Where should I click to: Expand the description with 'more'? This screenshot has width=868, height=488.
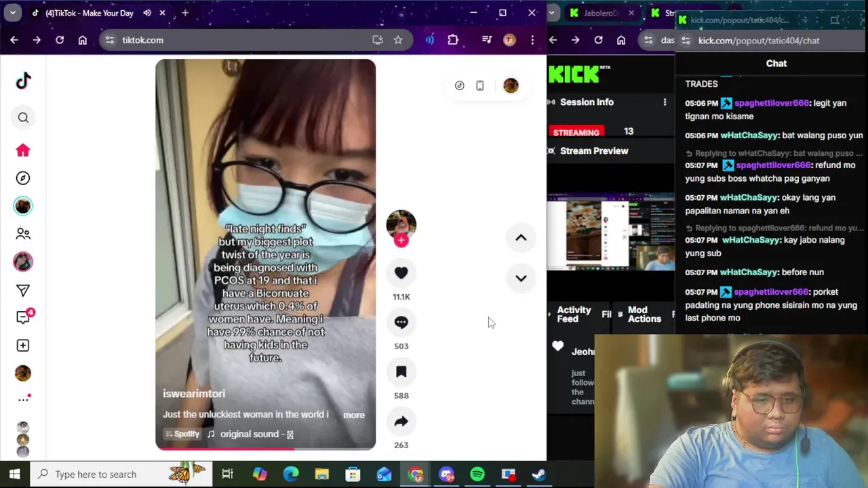pyautogui.click(x=353, y=415)
